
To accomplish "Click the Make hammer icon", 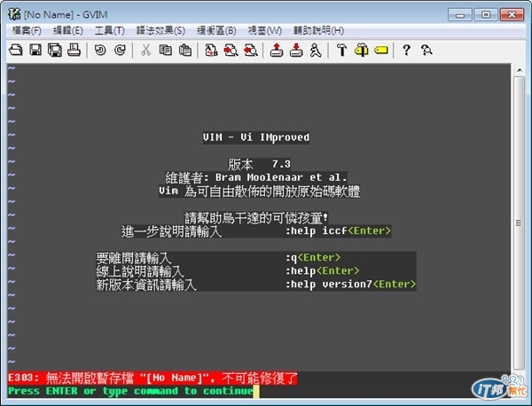I will (341, 51).
